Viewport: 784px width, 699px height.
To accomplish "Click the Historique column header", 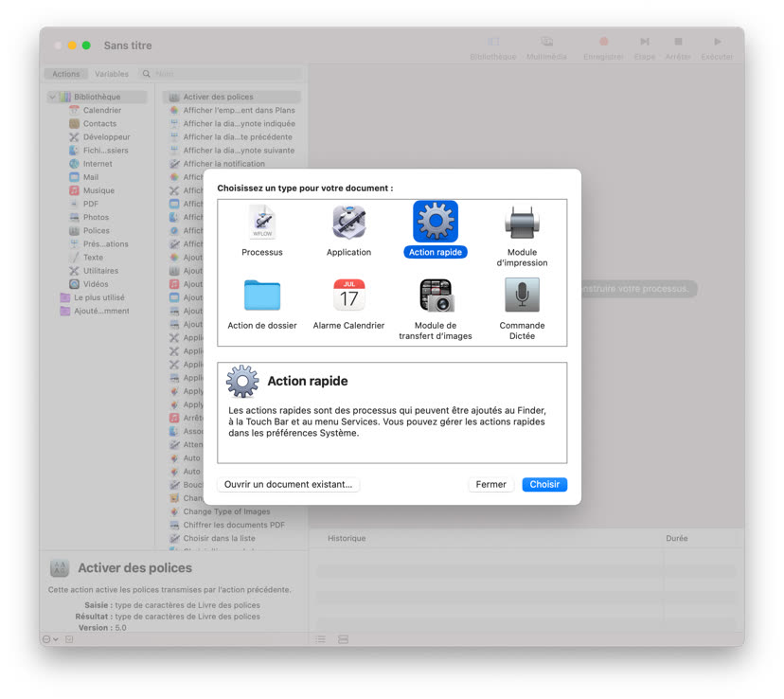I will click(x=347, y=538).
